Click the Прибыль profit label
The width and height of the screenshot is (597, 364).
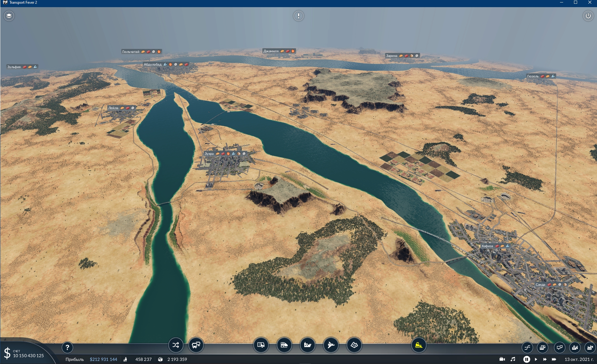[x=75, y=359]
